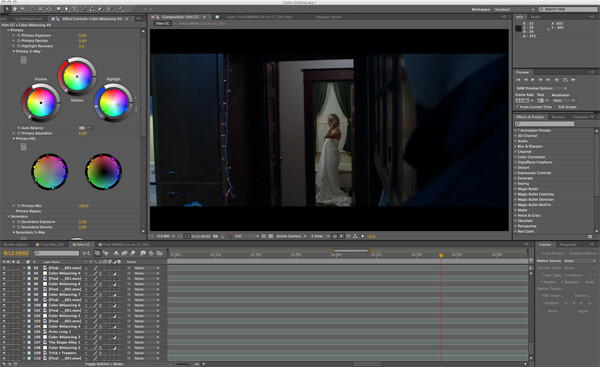Enable Motion Blur switch in timeline header
This screenshot has height=367, width=600.
click(x=133, y=253)
